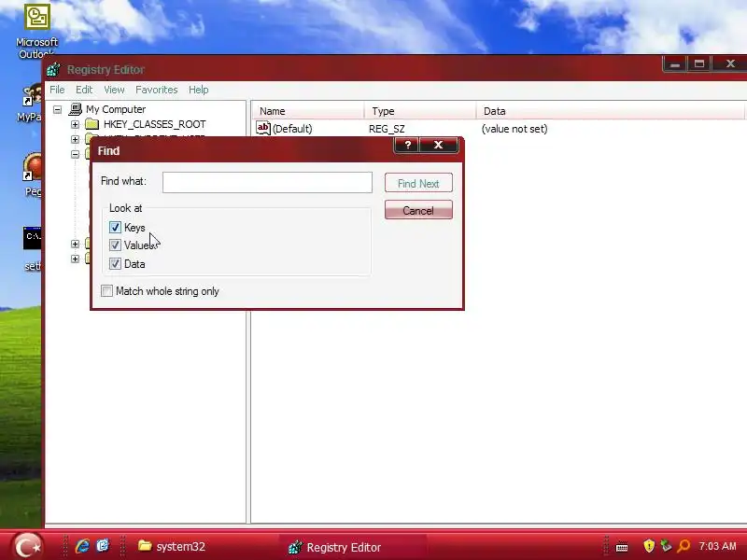This screenshot has height=560, width=747.
Task: Cancel the Find dialog
Action: [418, 210]
